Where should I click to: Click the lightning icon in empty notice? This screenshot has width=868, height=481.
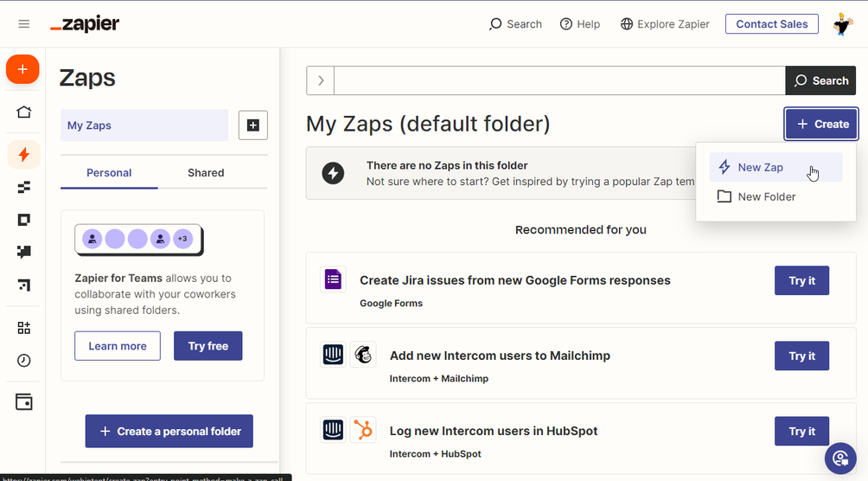(333, 173)
